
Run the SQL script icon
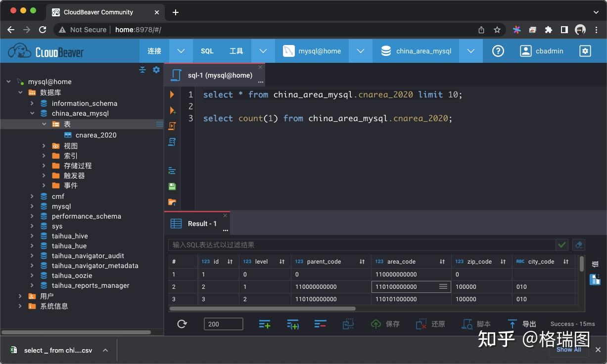point(172,126)
